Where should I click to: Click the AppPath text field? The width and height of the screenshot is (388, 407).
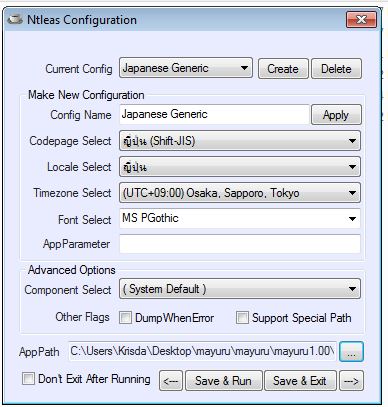point(203,351)
